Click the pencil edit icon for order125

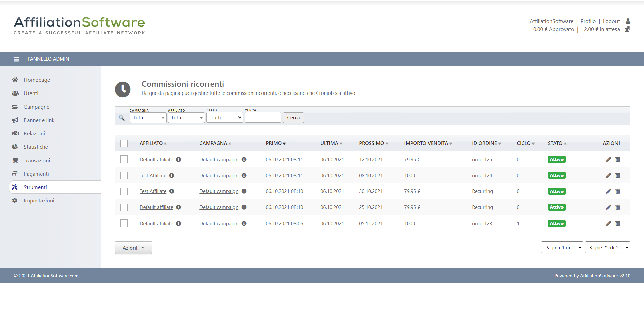coord(608,160)
